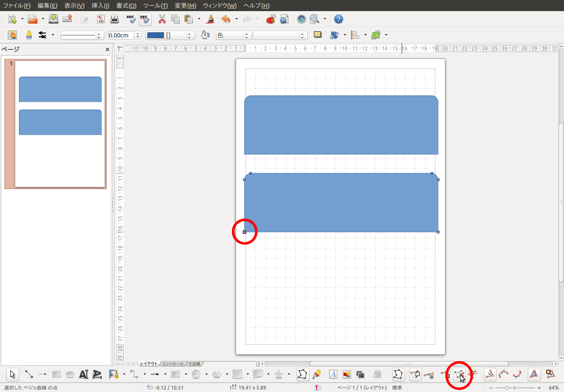This screenshot has width=564, height=392.
Task: Set point to Smooth Transition
Action: tap(503, 374)
